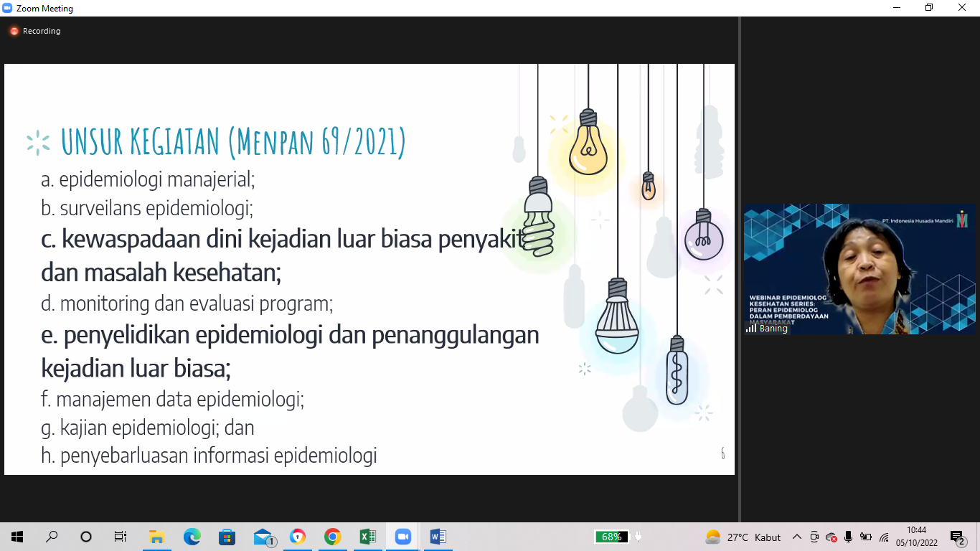Click line 'f. manajemen data epidemiologi;'
The width and height of the screenshot is (980, 551).
click(173, 399)
